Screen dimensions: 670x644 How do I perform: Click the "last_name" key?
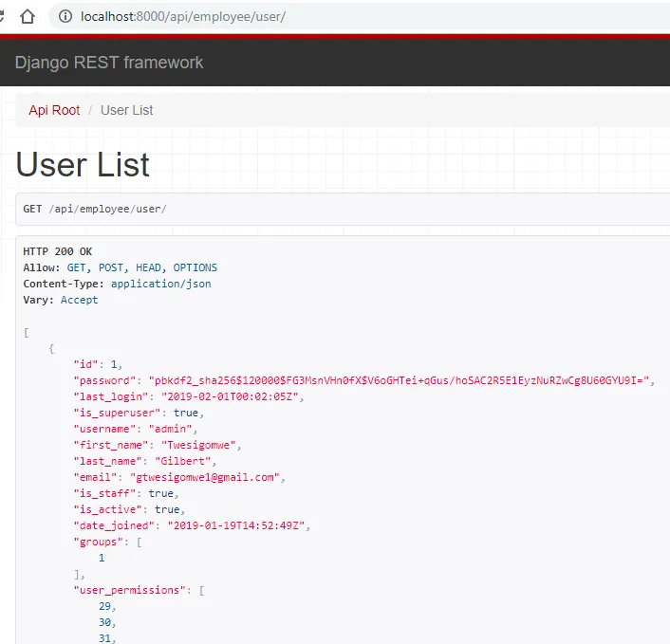(107, 461)
